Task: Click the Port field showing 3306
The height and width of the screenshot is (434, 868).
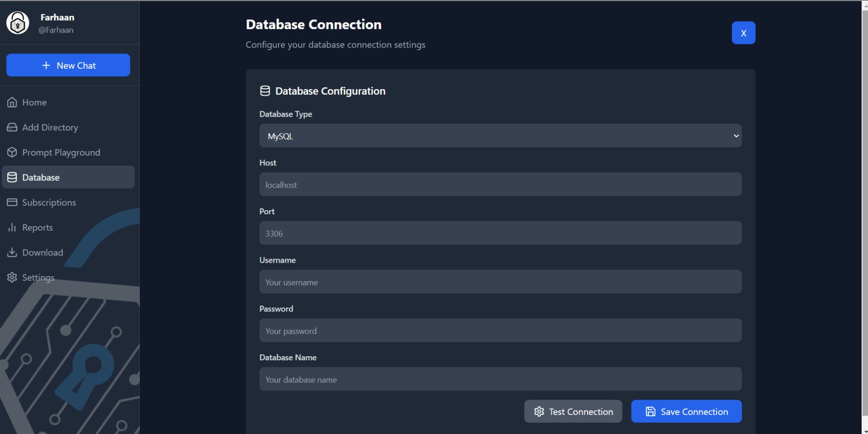Action: [500, 233]
